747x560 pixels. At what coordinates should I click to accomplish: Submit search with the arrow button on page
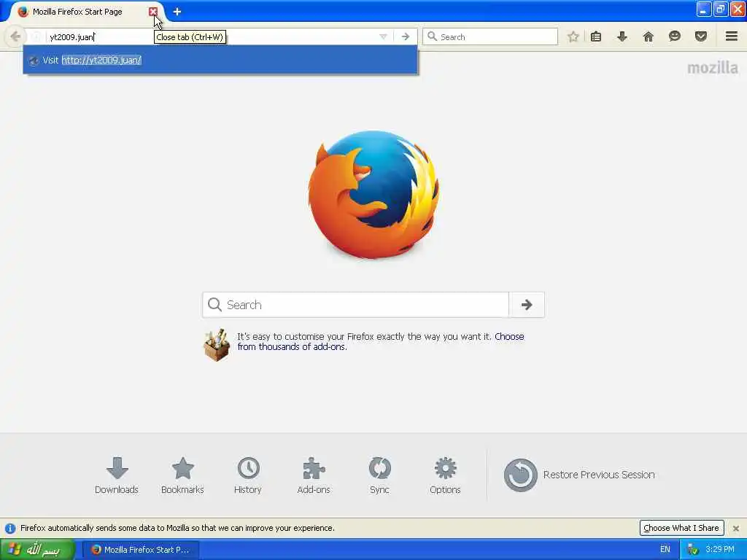(527, 305)
